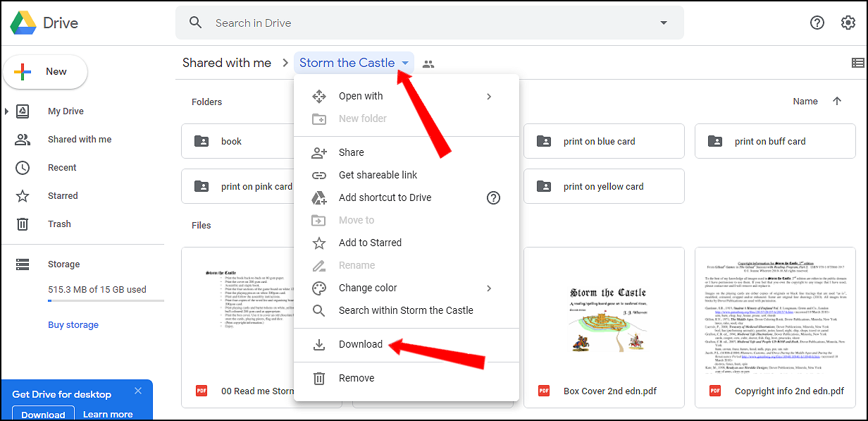Viewport: 868px width, 421px height.
Task: Click the storage usage progress bar
Action: point(106,301)
